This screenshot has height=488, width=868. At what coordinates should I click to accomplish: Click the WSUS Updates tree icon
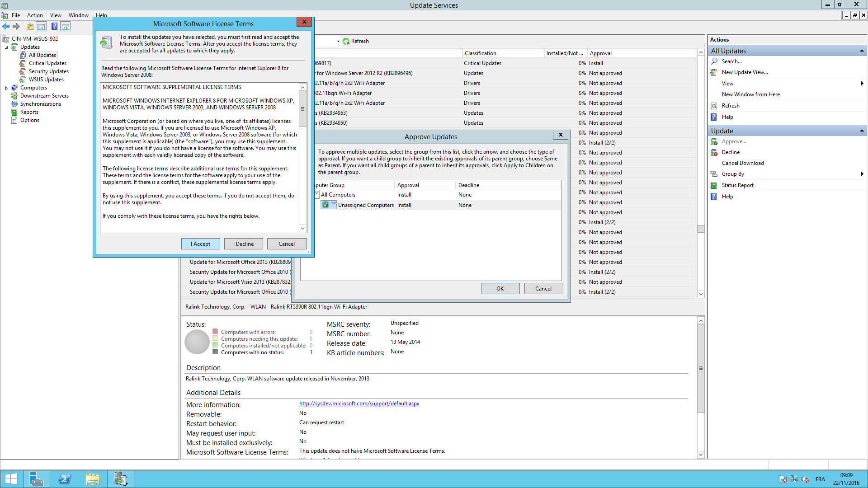(23, 80)
